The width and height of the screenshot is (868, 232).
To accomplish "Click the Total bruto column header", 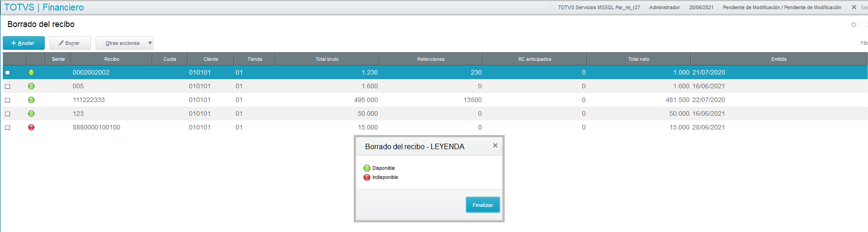I will point(327,59).
